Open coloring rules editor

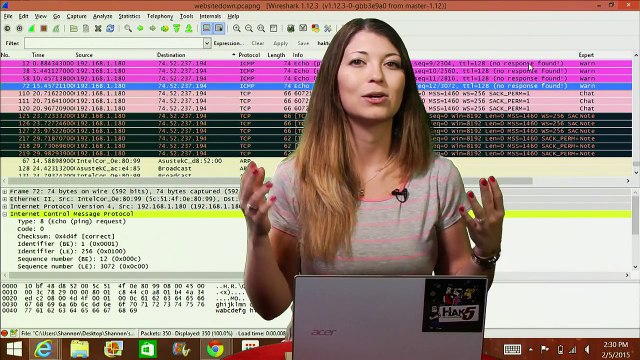(x=315, y=28)
